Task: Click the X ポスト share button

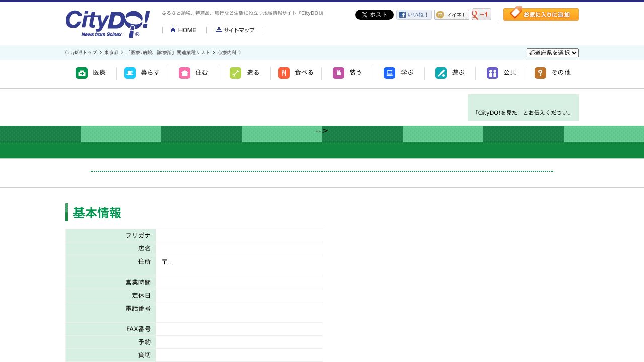Action: (x=374, y=15)
